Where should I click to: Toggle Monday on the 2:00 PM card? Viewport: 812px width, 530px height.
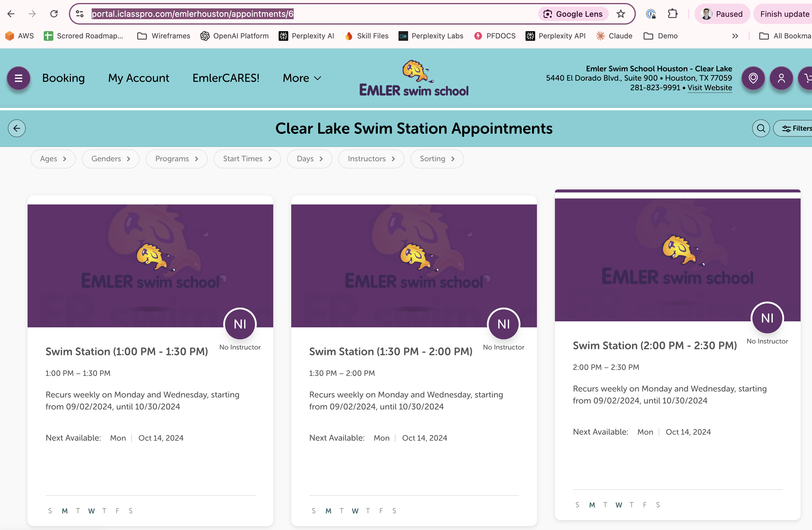click(x=592, y=505)
